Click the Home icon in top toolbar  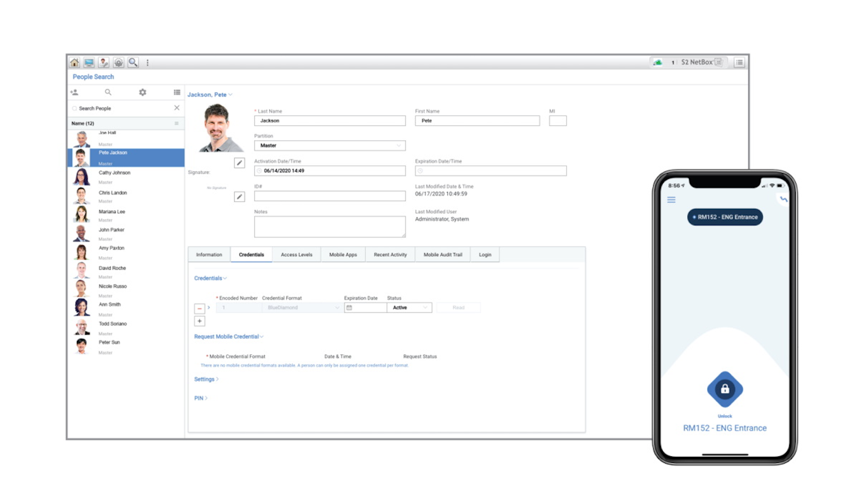(75, 63)
